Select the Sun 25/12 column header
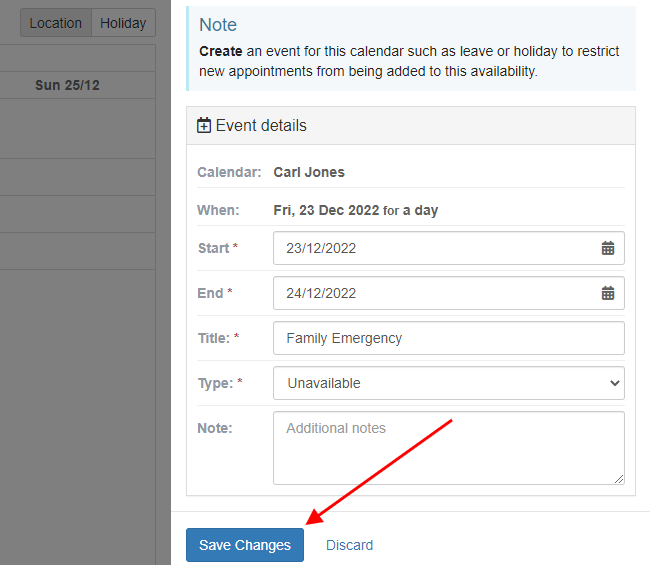The width and height of the screenshot is (650, 565). (67, 85)
